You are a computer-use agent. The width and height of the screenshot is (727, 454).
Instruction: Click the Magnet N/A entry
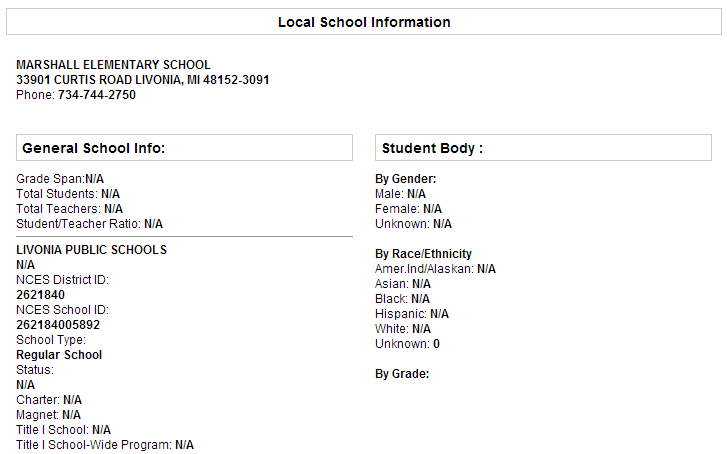point(48,415)
